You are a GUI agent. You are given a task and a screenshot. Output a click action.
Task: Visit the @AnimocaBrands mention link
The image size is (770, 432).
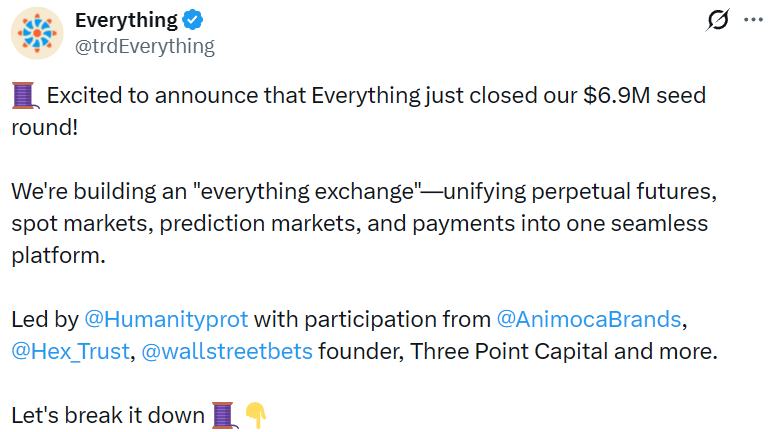(588, 320)
